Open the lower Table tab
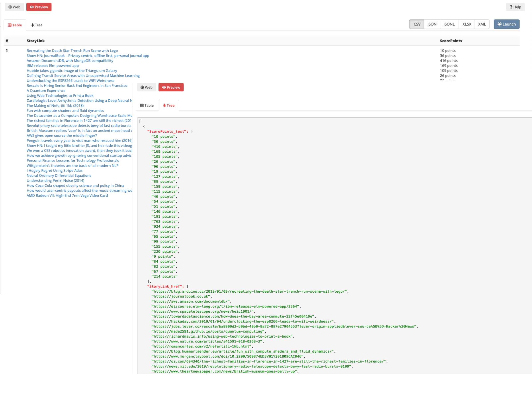Image resolution: width=532 pixels, height=404 pixels. (147, 105)
